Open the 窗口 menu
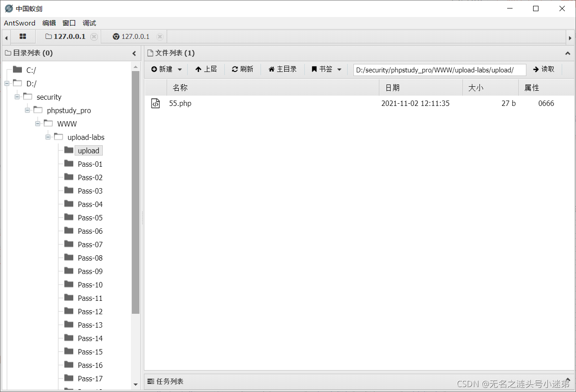The width and height of the screenshot is (576, 392). click(x=69, y=23)
